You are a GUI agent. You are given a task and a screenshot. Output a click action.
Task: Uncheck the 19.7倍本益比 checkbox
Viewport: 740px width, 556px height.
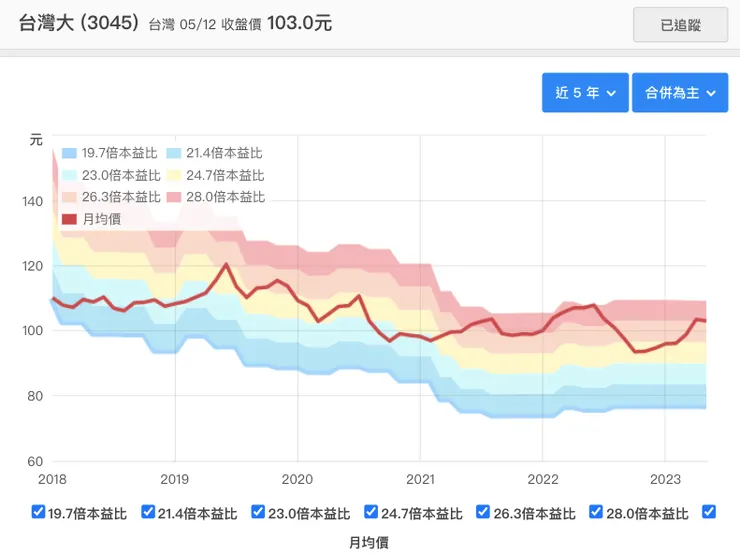click(38, 512)
